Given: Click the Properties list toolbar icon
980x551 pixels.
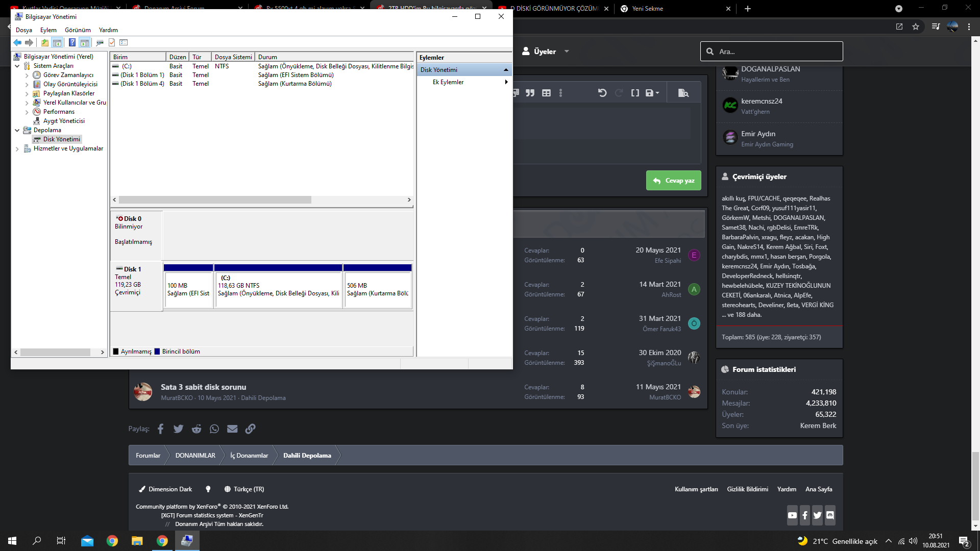Looking at the screenshot, I should tap(124, 43).
